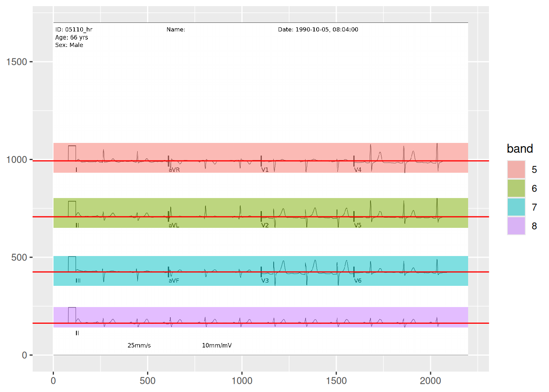Click the aVR lead label
The height and width of the screenshot is (392, 549).
click(x=174, y=170)
